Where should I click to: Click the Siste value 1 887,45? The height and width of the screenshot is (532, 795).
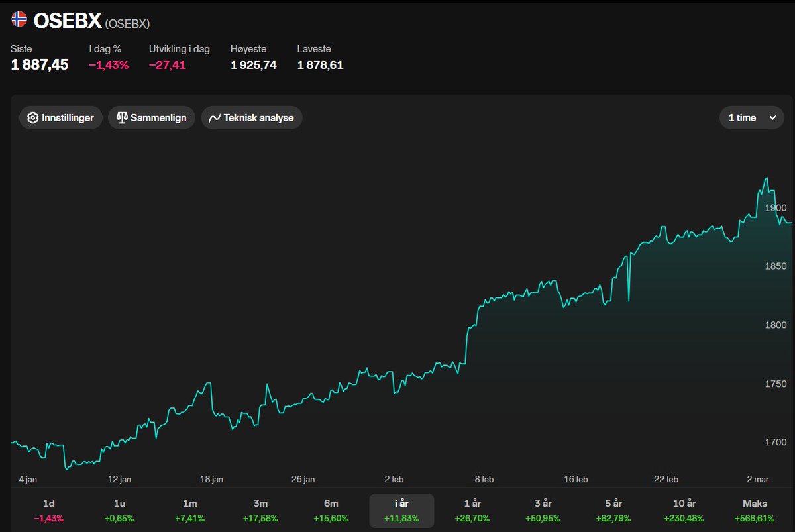[x=40, y=65]
